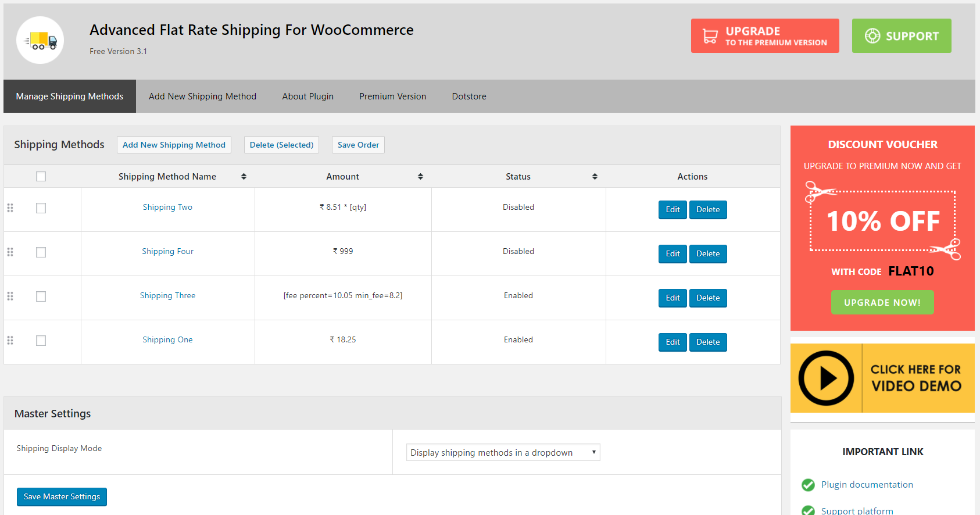Check the Shipping One row checkbox
Screen dimensions: 980x515
click(41, 341)
